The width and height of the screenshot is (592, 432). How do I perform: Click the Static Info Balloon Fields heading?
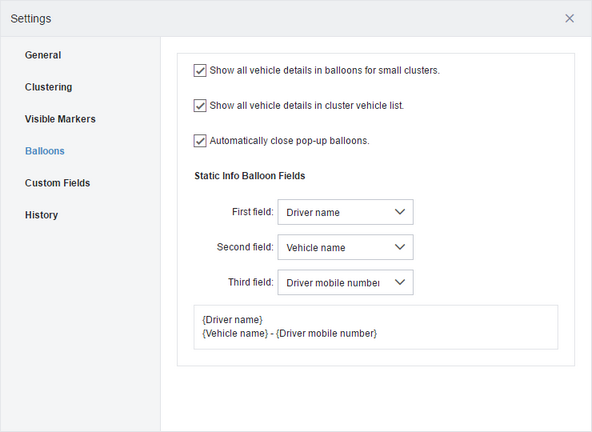(x=250, y=176)
